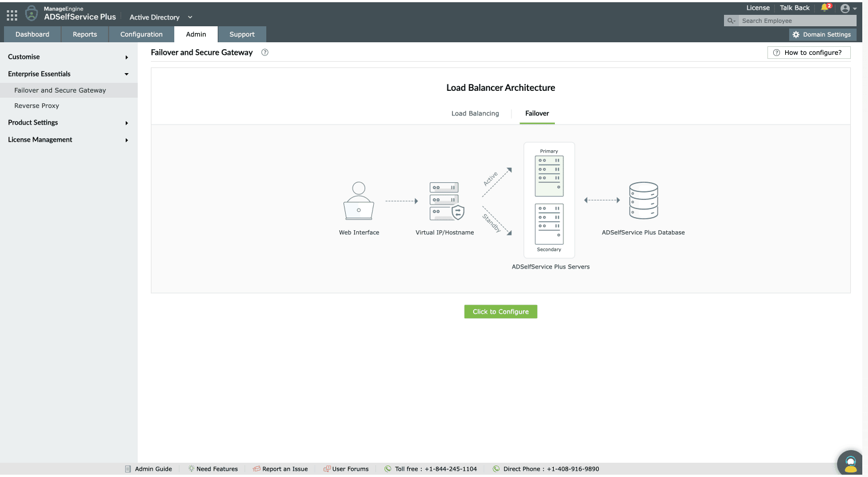
Task: Click the Report an Issue icon
Action: pyautogui.click(x=257, y=469)
